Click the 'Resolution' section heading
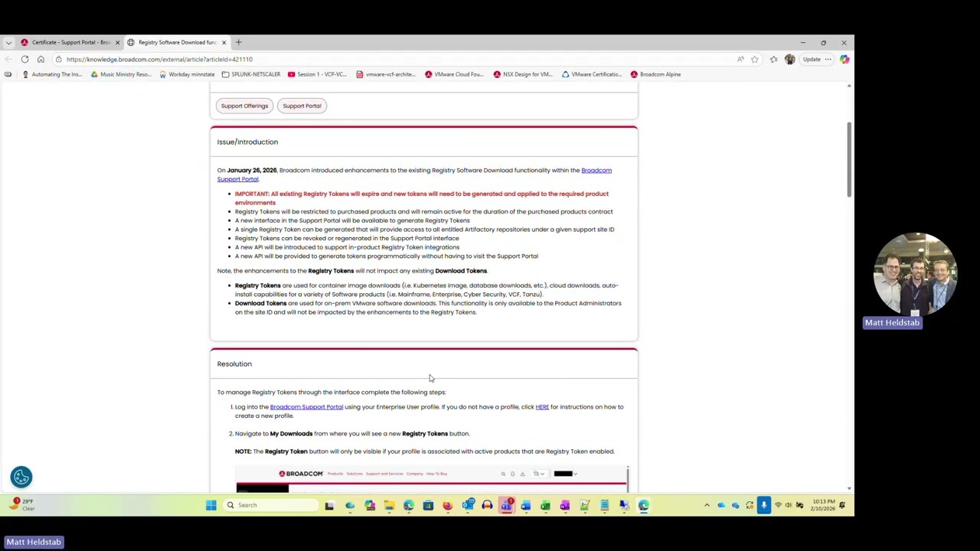The width and height of the screenshot is (980, 551). click(x=234, y=364)
